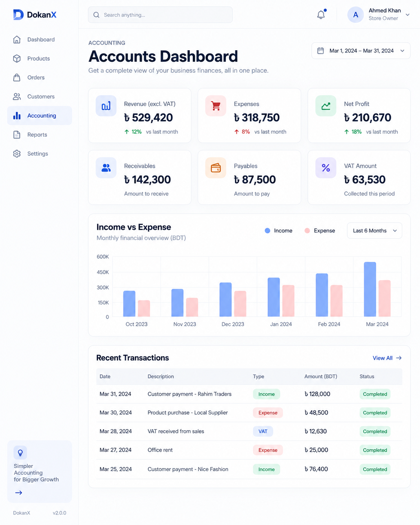This screenshot has width=420, height=525.
Task: Click the Accounting bar chart icon
Action: pos(17,115)
